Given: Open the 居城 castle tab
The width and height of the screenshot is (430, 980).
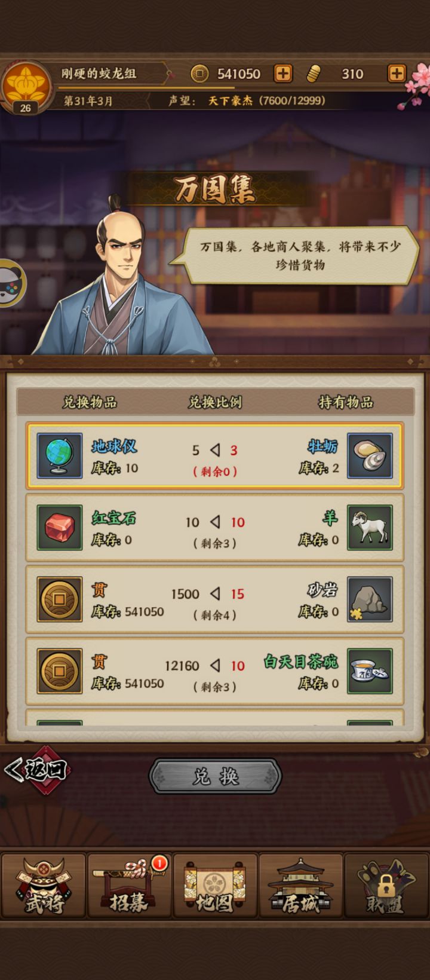Looking at the screenshot, I should pyautogui.click(x=301, y=886).
